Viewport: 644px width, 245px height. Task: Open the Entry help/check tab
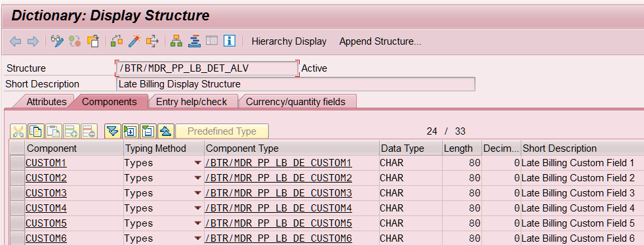(x=191, y=102)
